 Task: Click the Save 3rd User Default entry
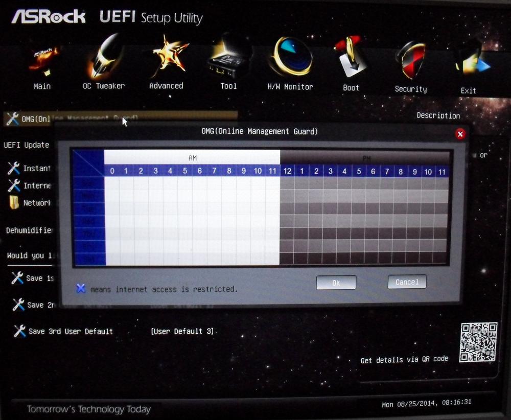click(63, 331)
